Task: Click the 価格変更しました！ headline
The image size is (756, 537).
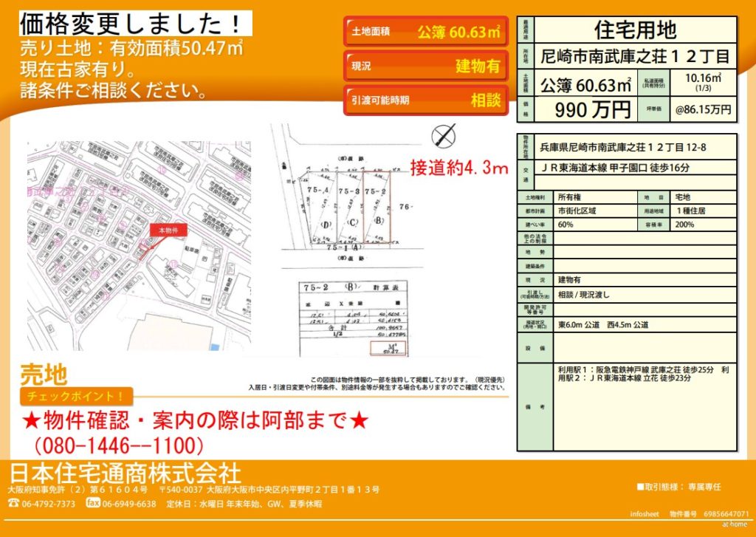Action: pos(133,23)
